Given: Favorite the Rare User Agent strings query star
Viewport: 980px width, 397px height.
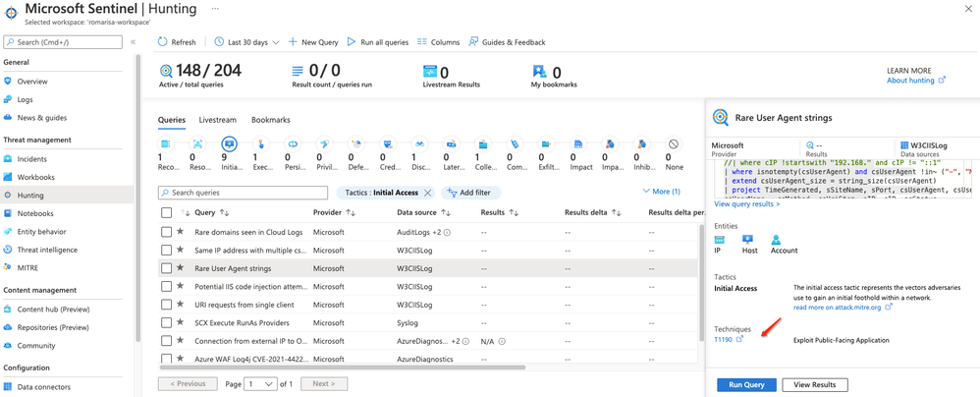Looking at the screenshot, I should click(x=180, y=267).
